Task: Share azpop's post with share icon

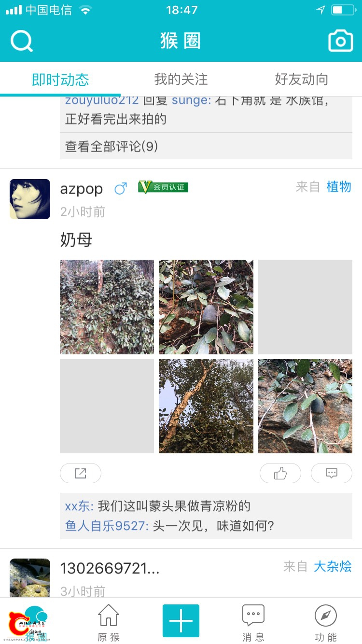Action: 81,473
